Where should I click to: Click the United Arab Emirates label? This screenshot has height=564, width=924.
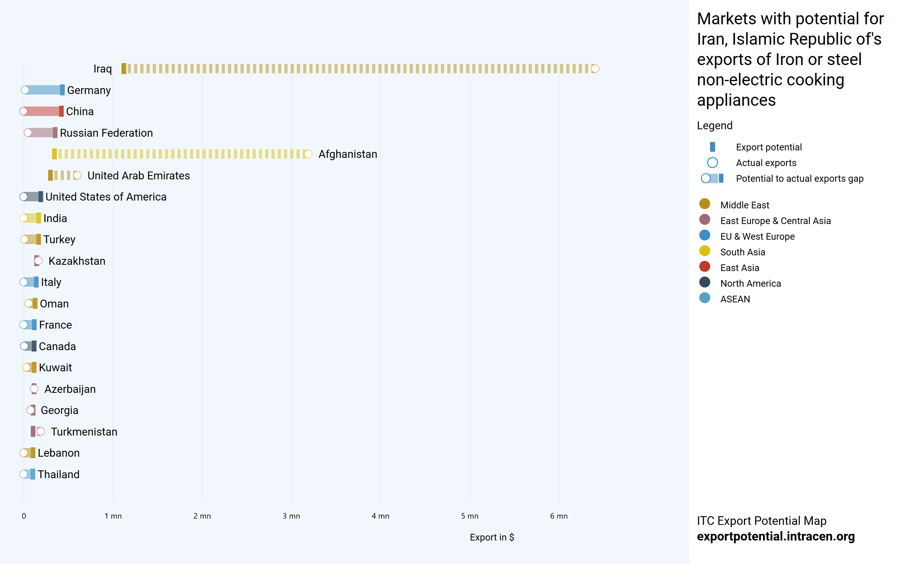139,175
